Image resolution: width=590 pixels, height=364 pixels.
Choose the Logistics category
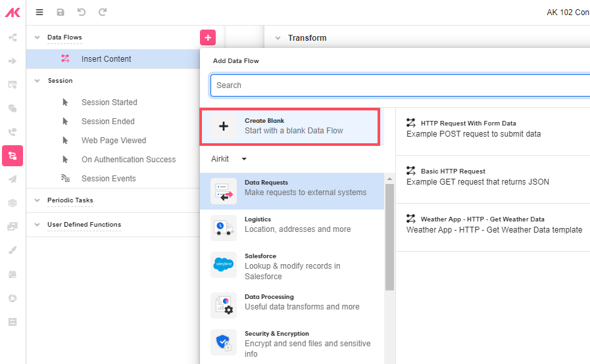pyautogui.click(x=292, y=228)
